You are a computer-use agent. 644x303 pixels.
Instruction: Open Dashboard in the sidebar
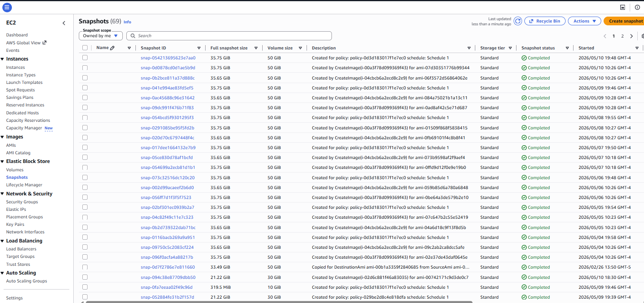point(17,35)
